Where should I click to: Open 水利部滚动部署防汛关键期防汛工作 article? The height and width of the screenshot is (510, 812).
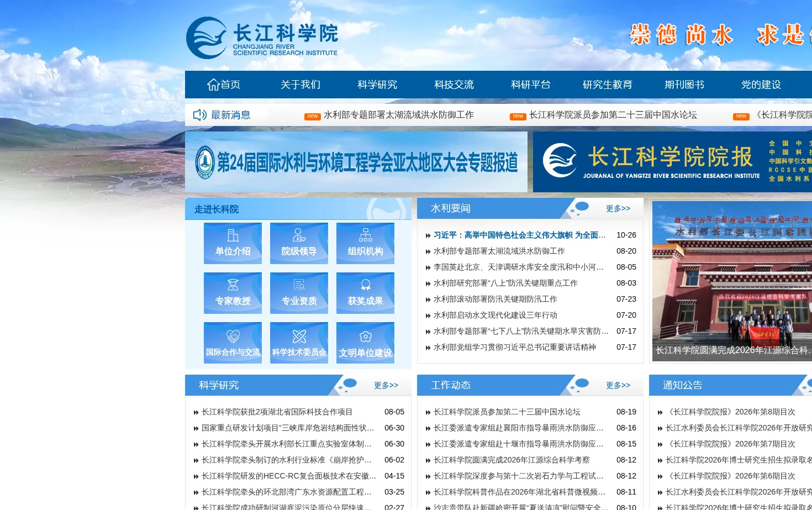(495, 299)
